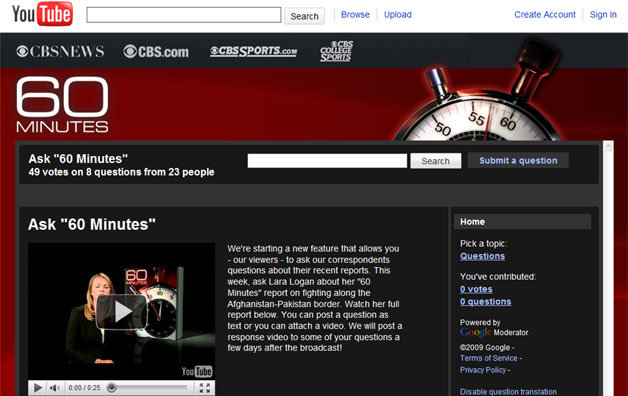Open the CBSSports.com logo link

coord(254,51)
